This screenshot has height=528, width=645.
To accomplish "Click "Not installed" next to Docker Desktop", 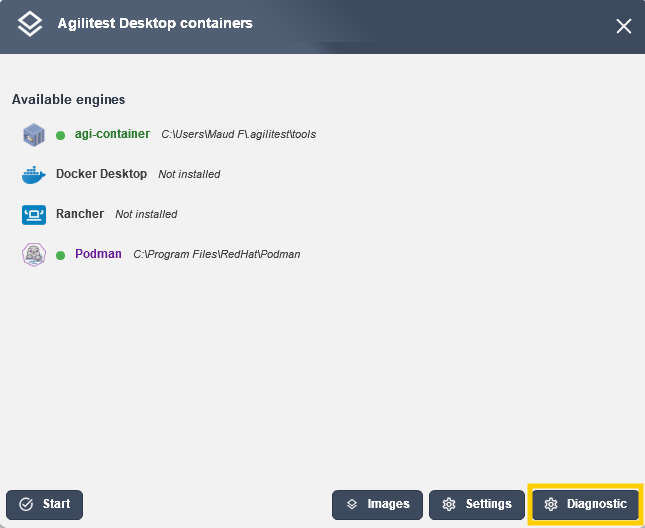I will (189, 174).
